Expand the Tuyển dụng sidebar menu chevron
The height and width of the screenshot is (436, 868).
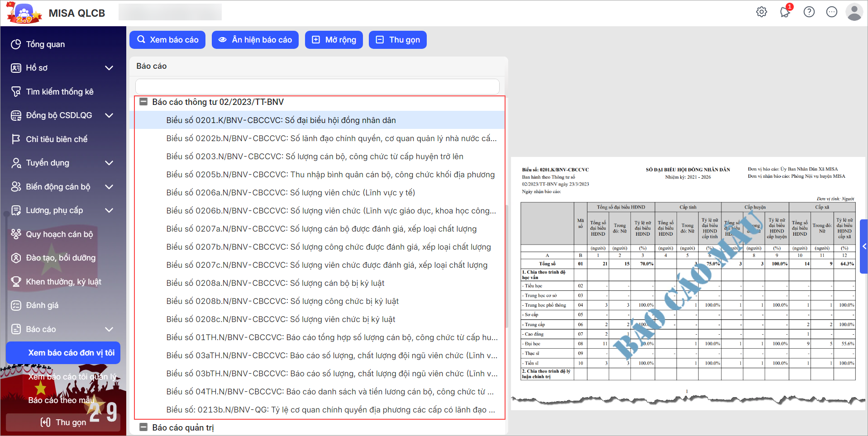point(109,163)
